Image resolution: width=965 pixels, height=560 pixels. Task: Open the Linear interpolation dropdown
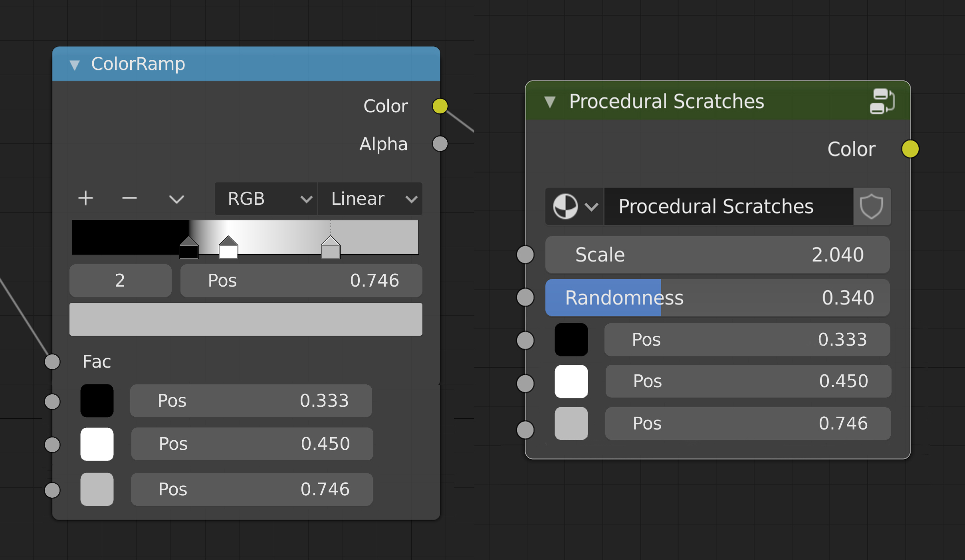370,199
